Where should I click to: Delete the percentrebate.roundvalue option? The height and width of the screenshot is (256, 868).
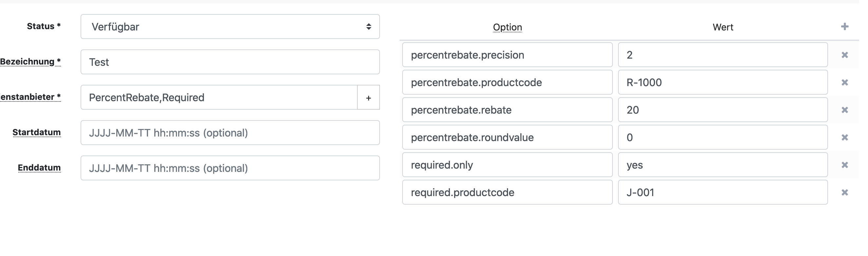(x=844, y=137)
